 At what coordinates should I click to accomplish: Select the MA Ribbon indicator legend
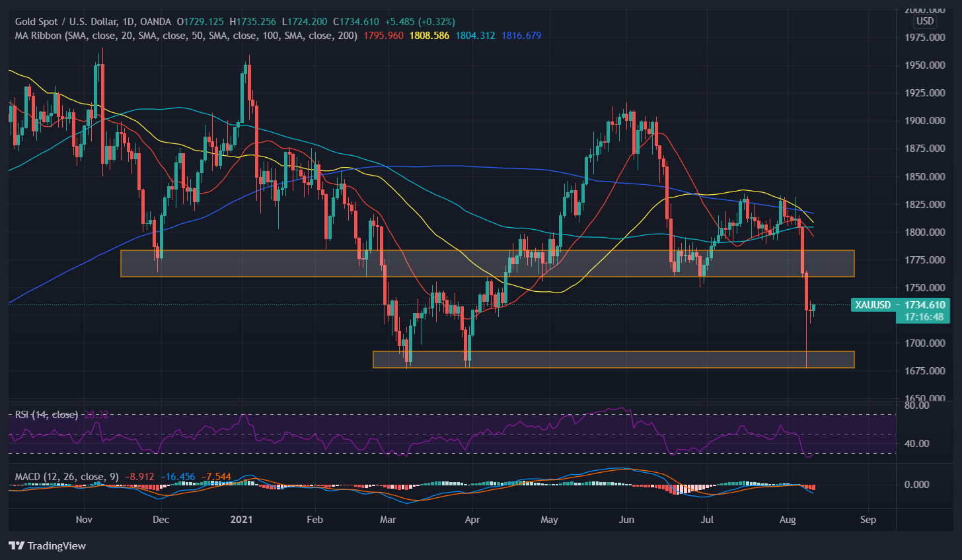[x=186, y=36]
